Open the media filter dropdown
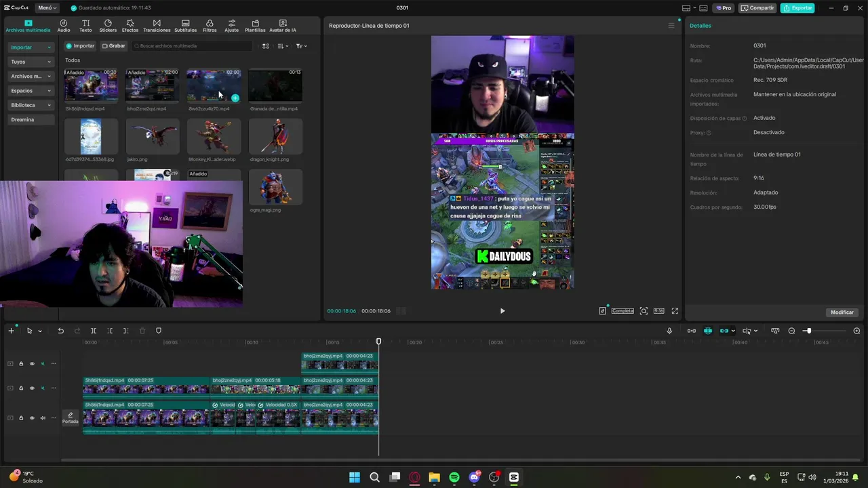 coord(302,46)
